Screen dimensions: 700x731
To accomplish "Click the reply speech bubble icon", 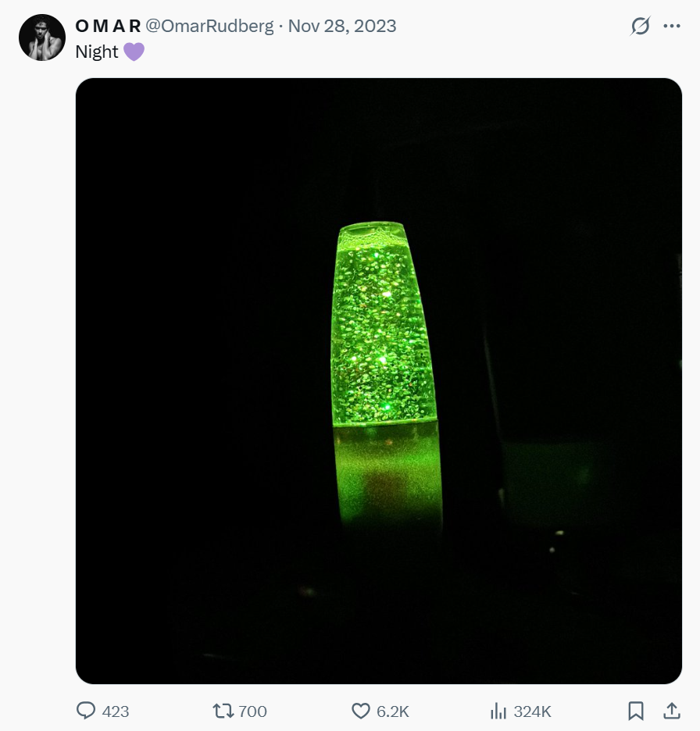I will point(86,711).
